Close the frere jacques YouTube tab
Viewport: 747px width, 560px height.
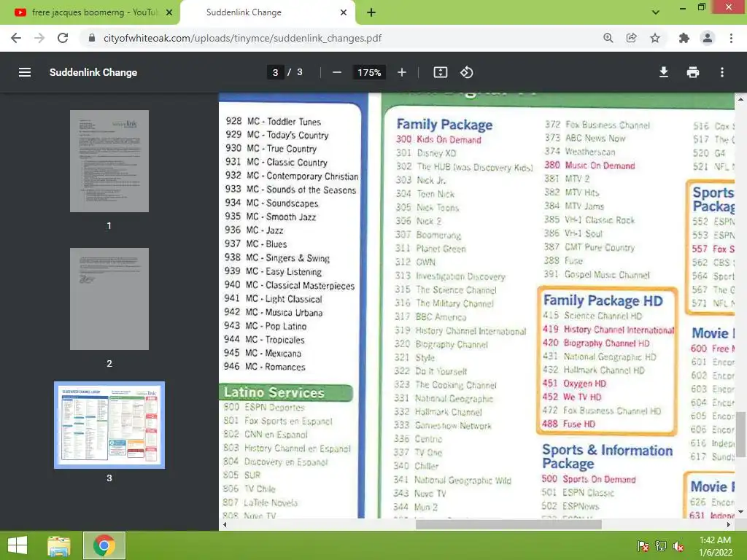pos(169,12)
